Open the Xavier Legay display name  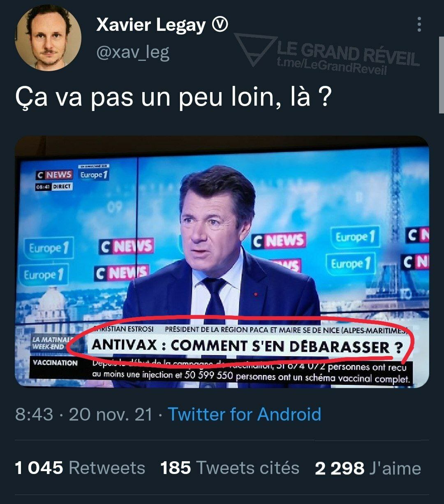pyautogui.click(x=150, y=25)
